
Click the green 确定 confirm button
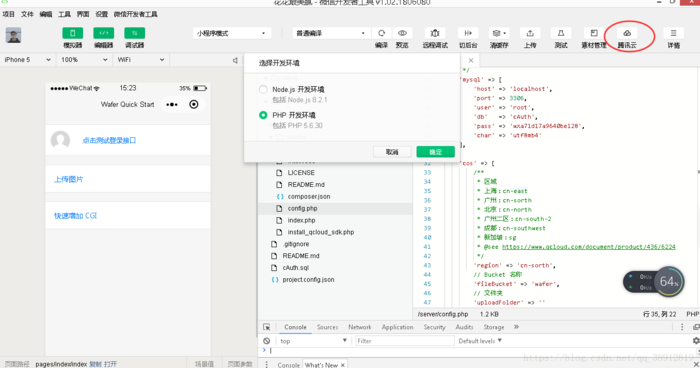coord(435,152)
